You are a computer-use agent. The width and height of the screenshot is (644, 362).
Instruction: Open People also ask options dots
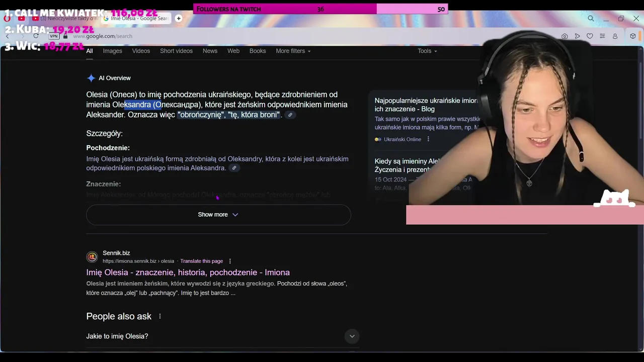click(x=160, y=316)
